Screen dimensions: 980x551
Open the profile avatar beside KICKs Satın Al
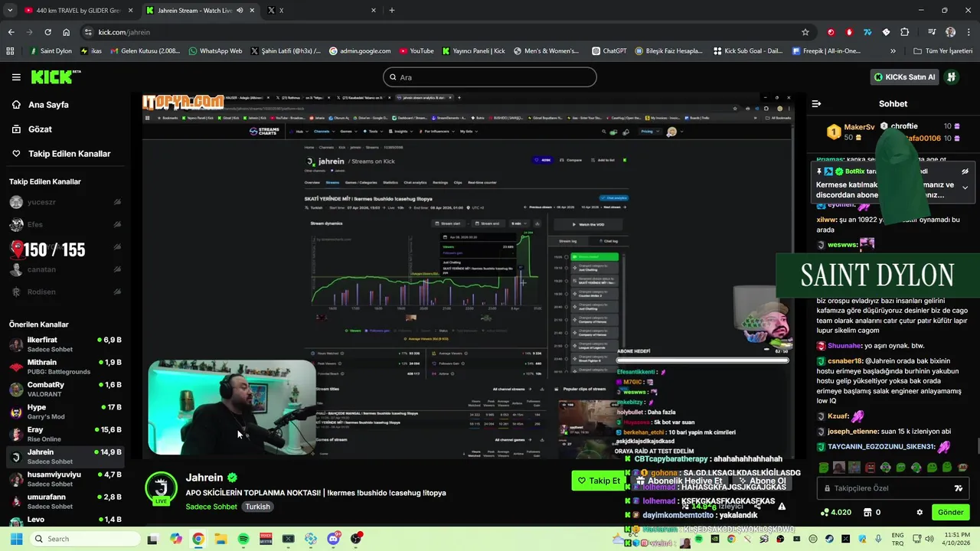coord(951,77)
